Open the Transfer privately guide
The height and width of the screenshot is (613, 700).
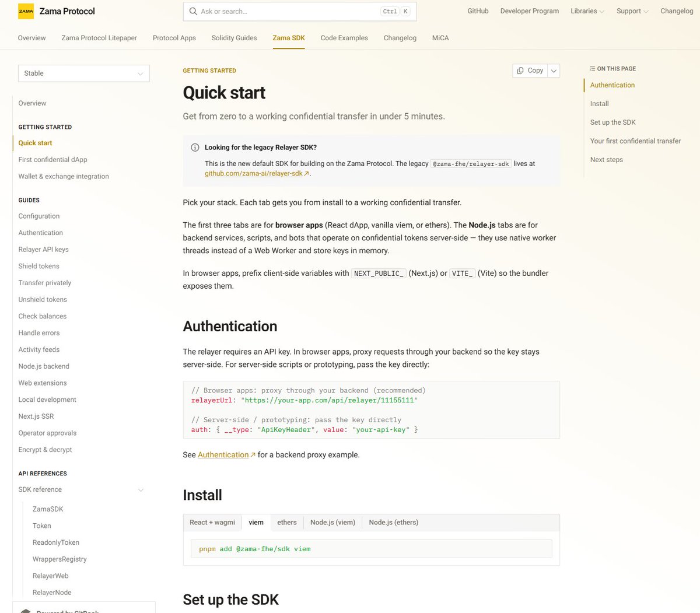(44, 283)
